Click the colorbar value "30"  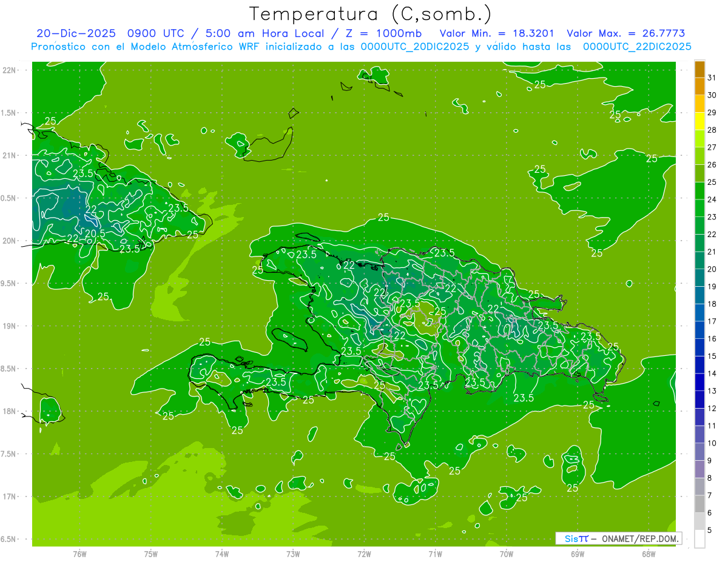[712, 95]
